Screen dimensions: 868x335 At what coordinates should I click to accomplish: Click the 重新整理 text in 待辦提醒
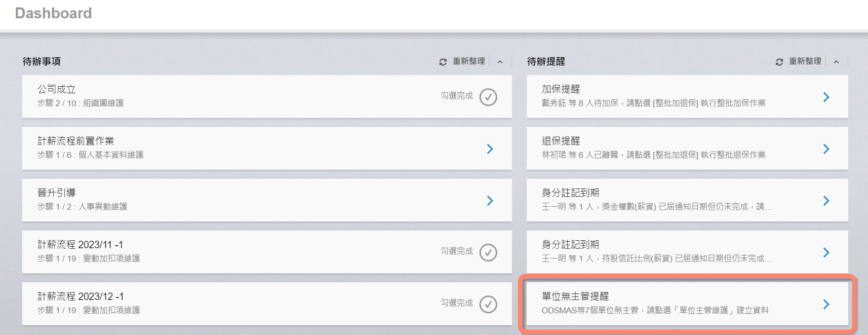[805, 61]
